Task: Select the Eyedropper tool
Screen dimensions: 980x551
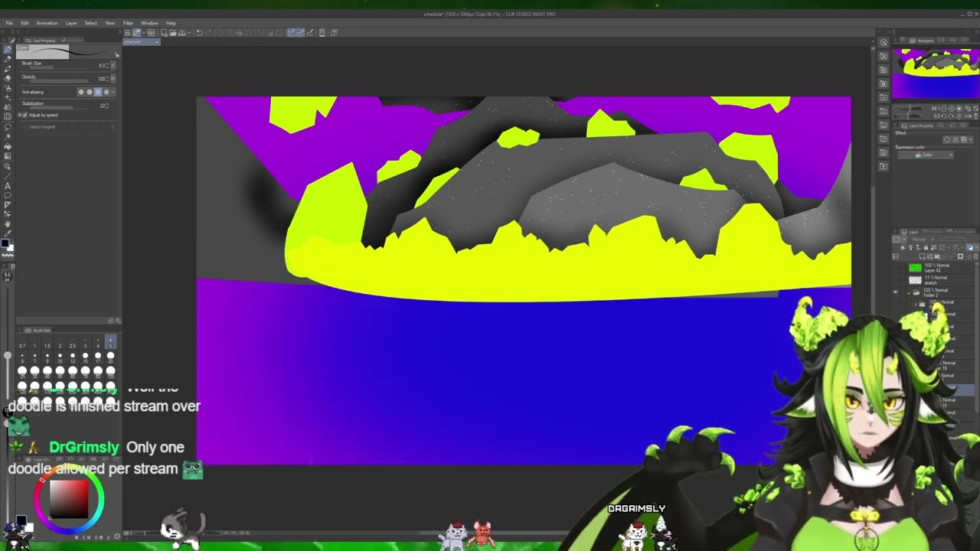Action: [8, 233]
